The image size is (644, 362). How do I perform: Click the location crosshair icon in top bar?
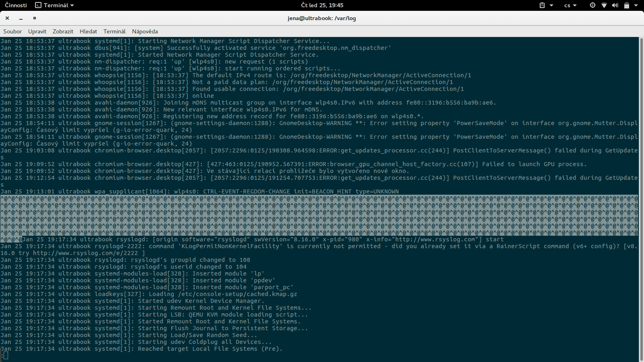point(592,5)
